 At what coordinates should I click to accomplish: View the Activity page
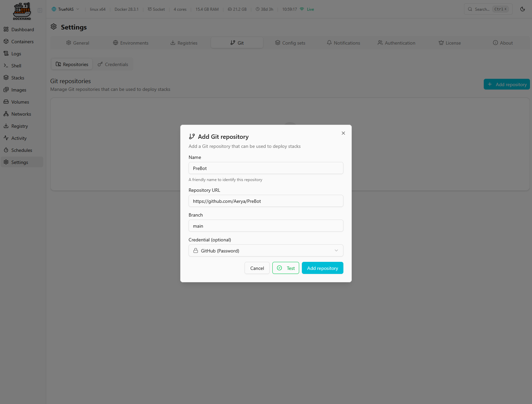(x=19, y=138)
